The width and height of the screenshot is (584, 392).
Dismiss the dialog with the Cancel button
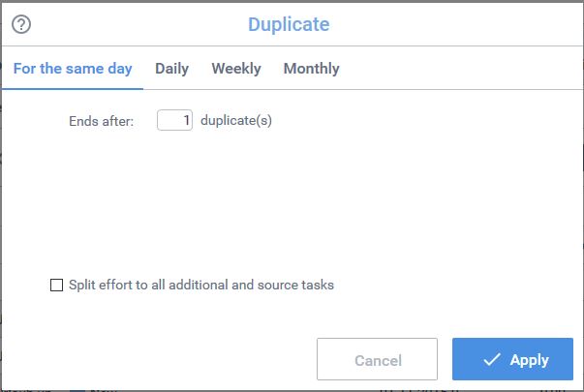(377, 359)
